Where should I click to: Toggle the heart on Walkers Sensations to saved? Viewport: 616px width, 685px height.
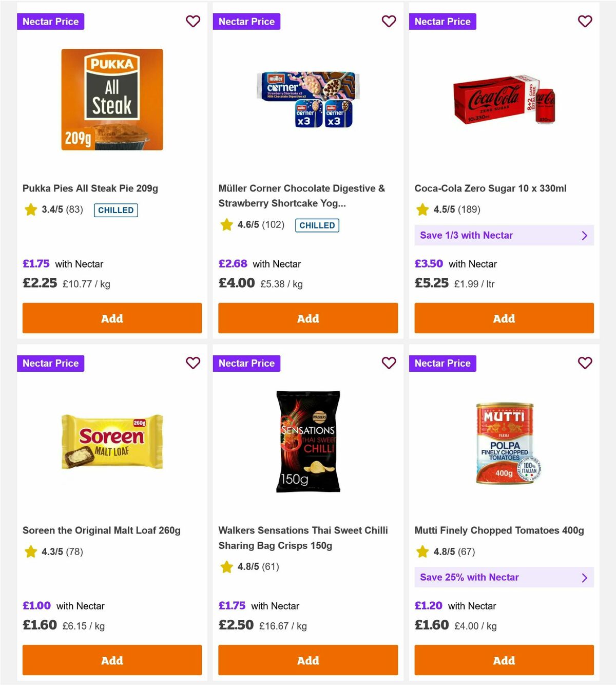(389, 363)
